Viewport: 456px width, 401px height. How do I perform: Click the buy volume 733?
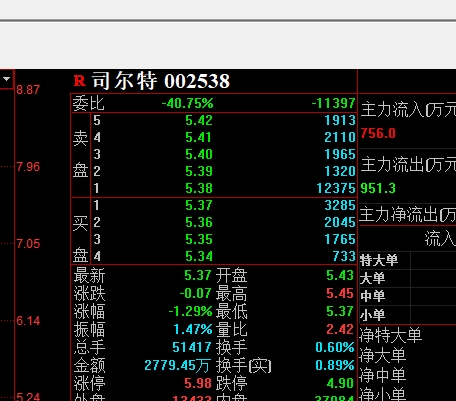(344, 256)
